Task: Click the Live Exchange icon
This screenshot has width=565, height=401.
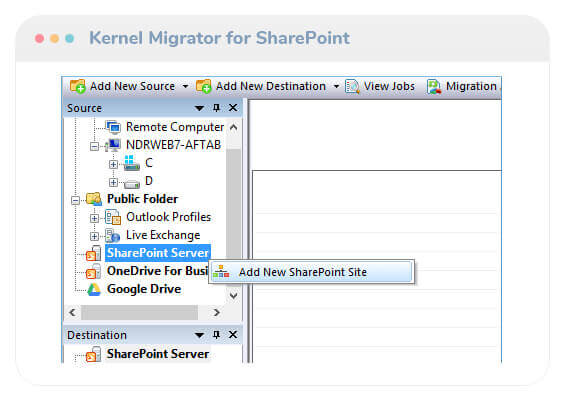Action: 113,235
